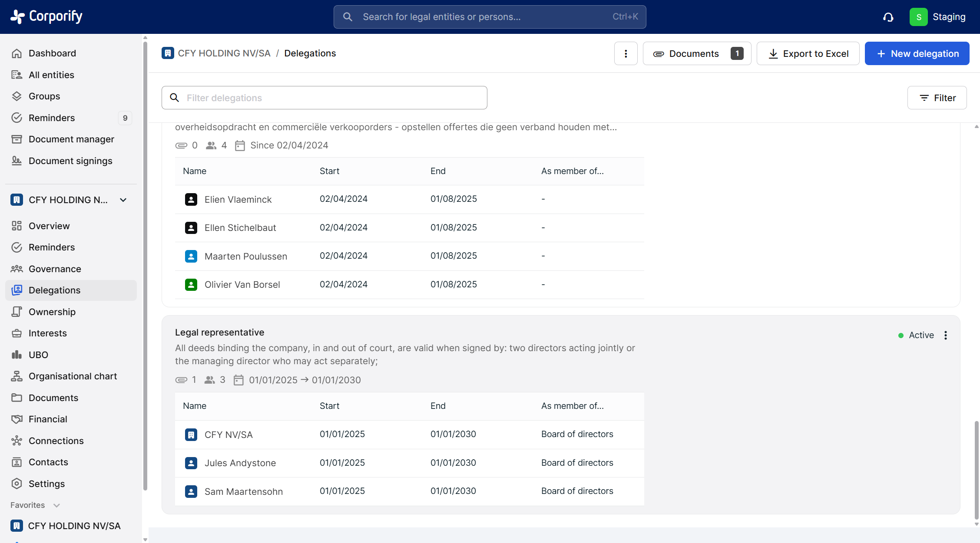Open Ownership menu item
980x543 pixels.
click(52, 312)
